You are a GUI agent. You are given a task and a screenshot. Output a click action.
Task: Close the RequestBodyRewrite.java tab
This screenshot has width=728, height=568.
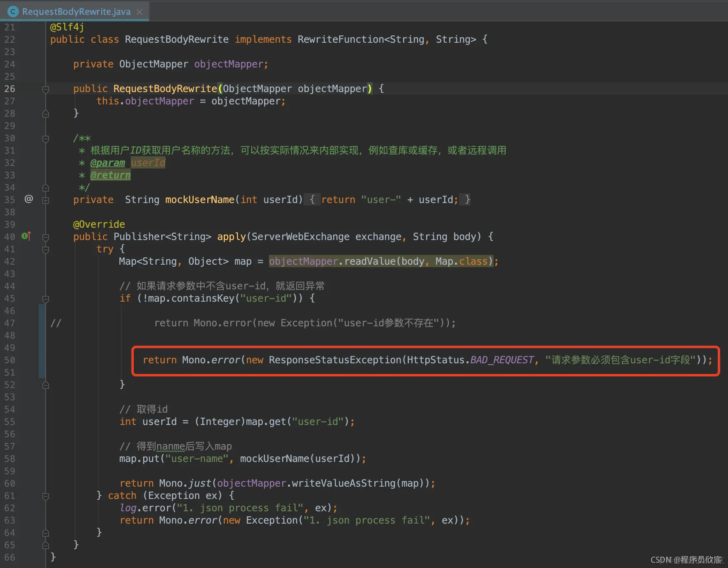click(139, 12)
